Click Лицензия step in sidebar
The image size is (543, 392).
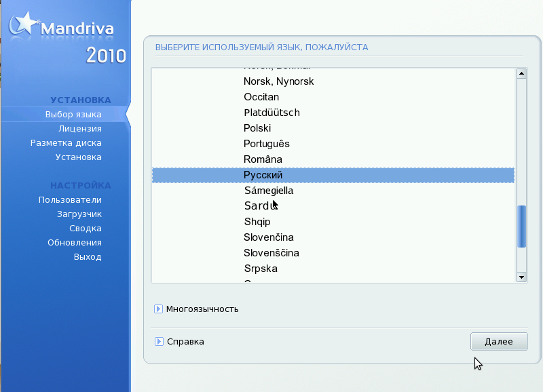[x=80, y=129]
